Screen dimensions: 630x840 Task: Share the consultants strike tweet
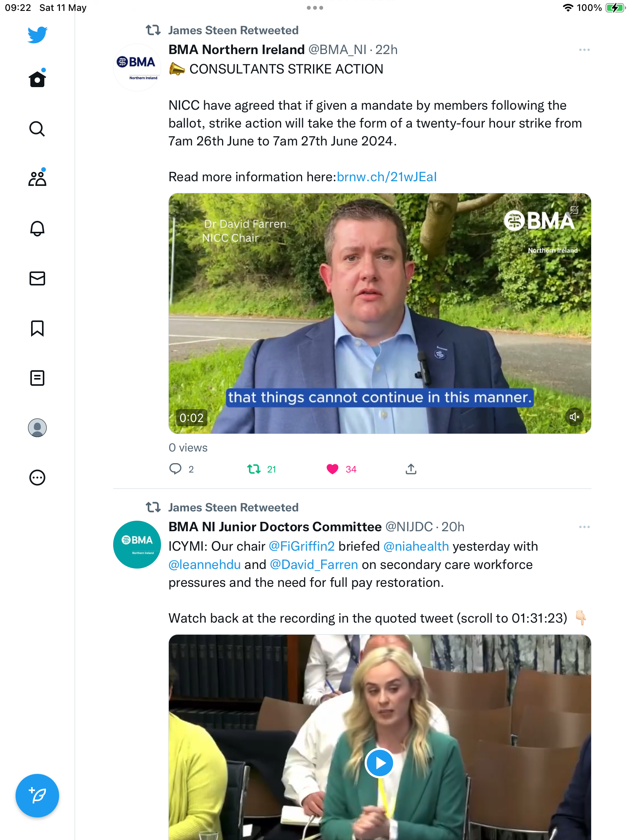click(x=411, y=469)
